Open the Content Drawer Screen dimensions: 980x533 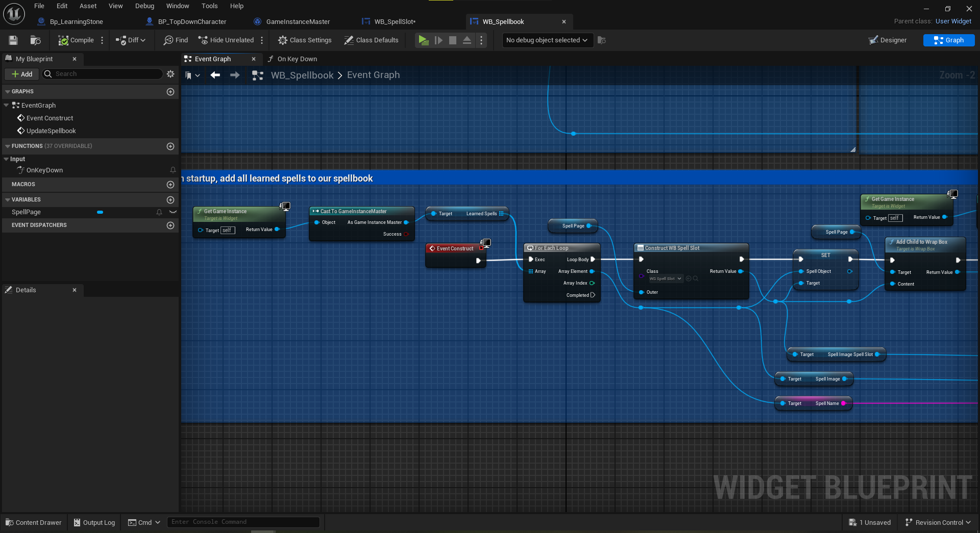pos(33,523)
